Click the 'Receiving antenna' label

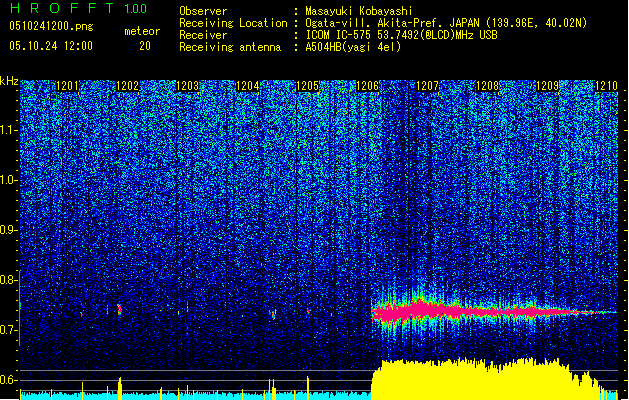(230, 47)
